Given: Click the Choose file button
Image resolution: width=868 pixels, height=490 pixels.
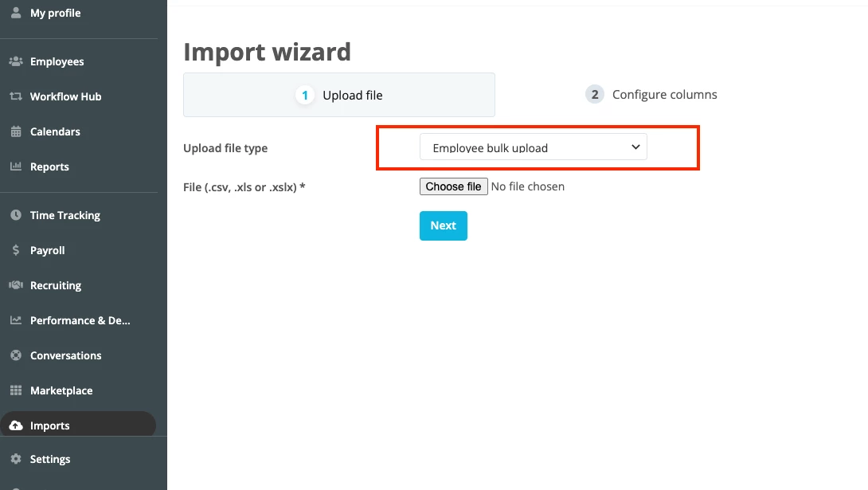Looking at the screenshot, I should [453, 186].
